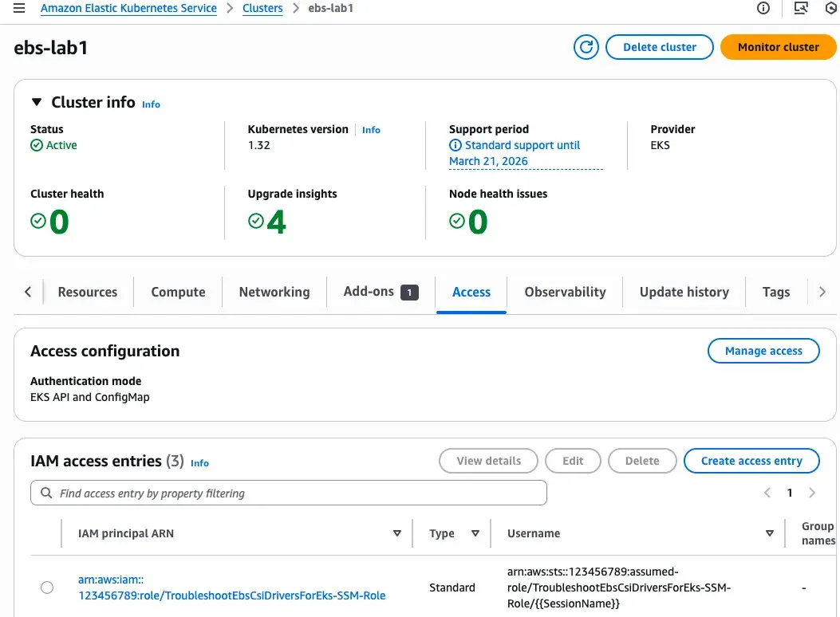Image resolution: width=840 pixels, height=617 pixels.
Task: Open the info circle icon in top bar
Action: (763, 9)
